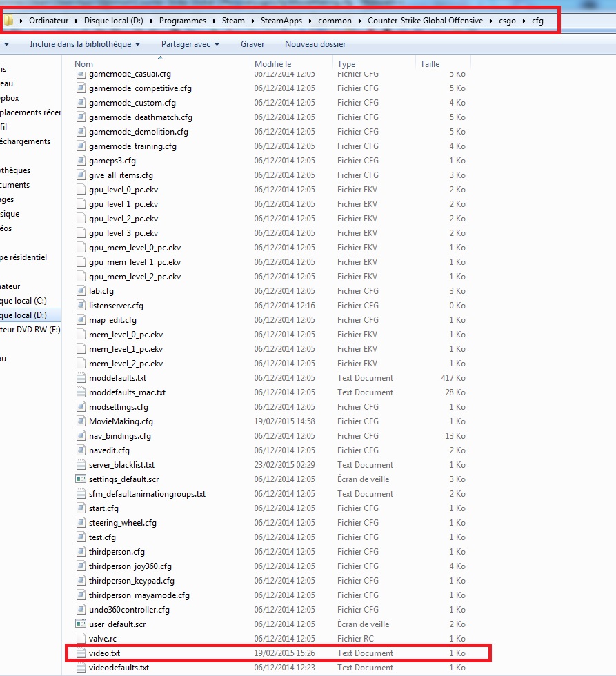Click the MovieMaking.cfg file icon
The image size is (616, 676).
(81, 421)
